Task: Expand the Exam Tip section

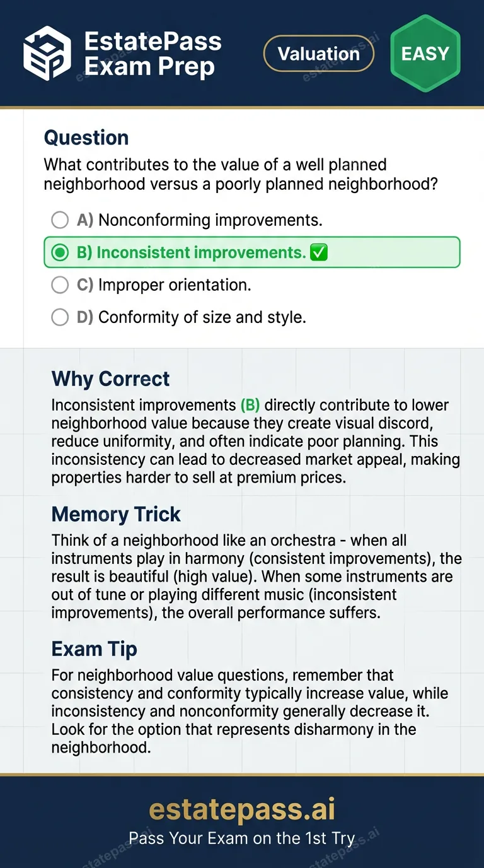Action: 94,648
